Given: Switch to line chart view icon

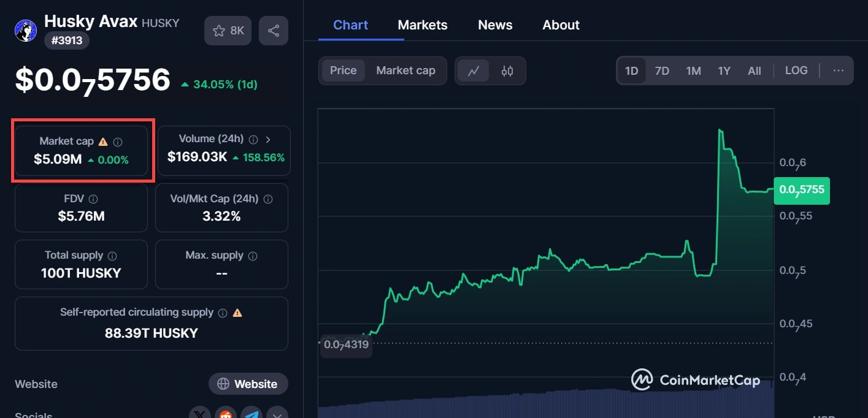Looking at the screenshot, I should click(x=474, y=70).
